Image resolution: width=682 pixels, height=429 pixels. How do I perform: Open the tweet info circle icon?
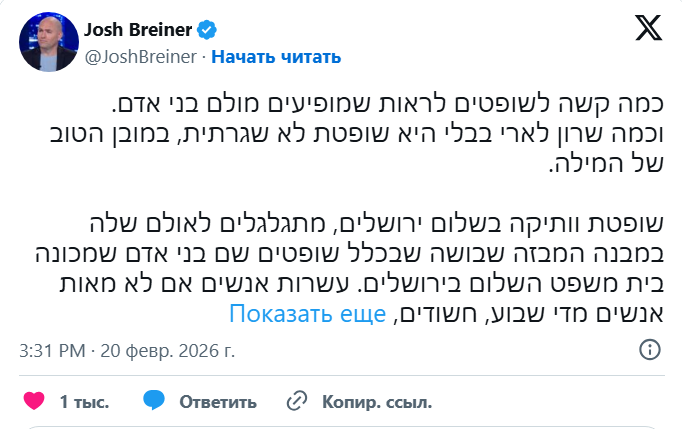tap(650, 351)
